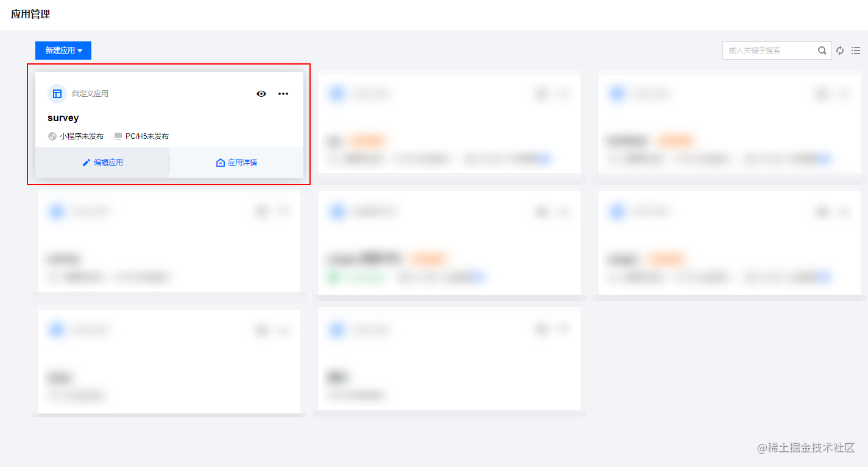This screenshot has height=467, width=868.
Task: Click the 小程序未发布 status text
Action: 82,136
